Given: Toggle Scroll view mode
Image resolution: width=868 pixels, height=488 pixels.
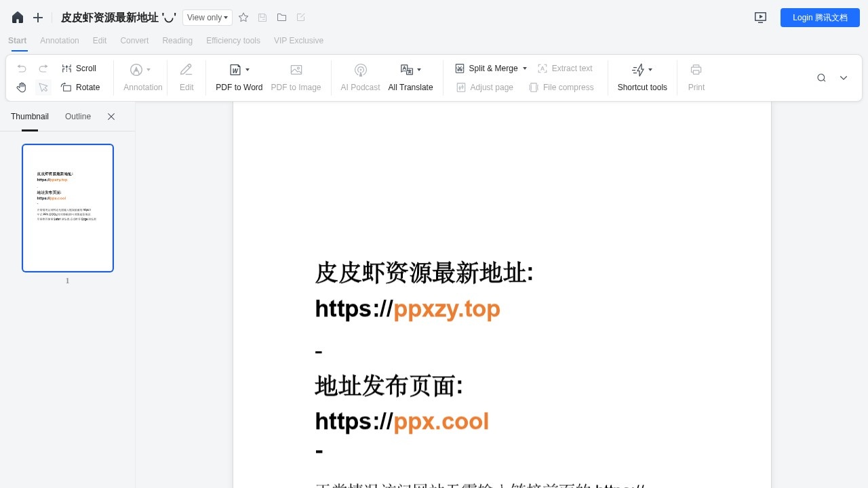Looking at the screenshot, I should click(x=79, y=68).
